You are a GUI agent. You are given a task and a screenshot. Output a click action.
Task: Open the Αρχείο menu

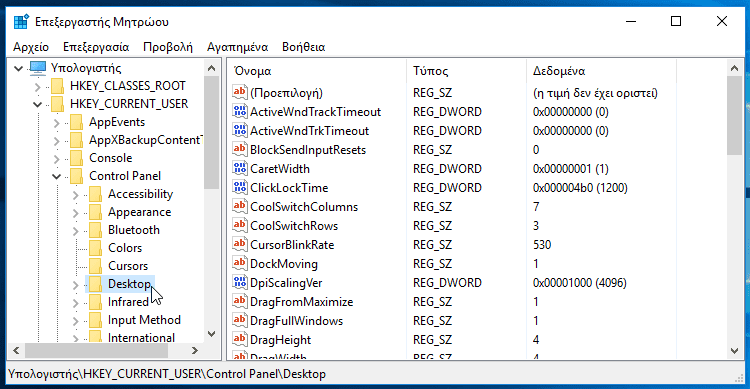click(31, 47)
